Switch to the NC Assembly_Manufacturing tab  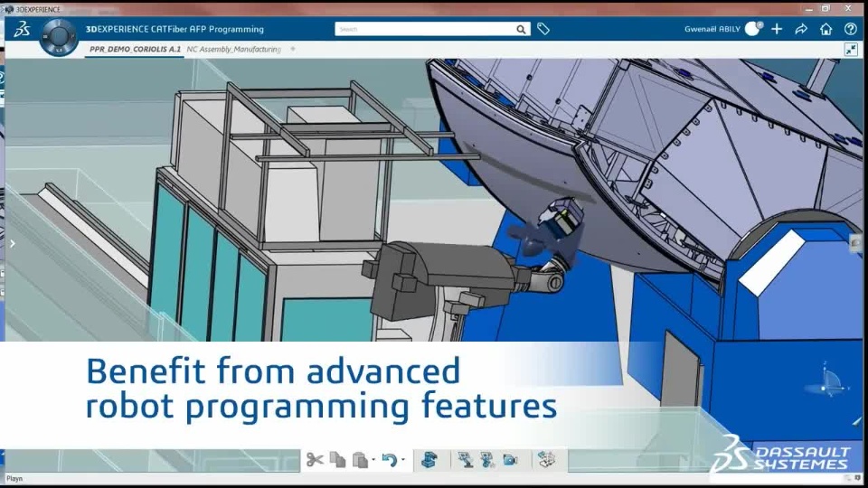pyautogui.click(x=233, y=49)
